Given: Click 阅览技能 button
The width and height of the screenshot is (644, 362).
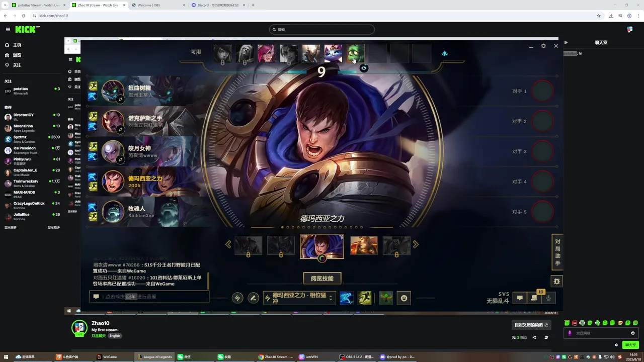Looking at the screenshot, I should pos(322,279).
